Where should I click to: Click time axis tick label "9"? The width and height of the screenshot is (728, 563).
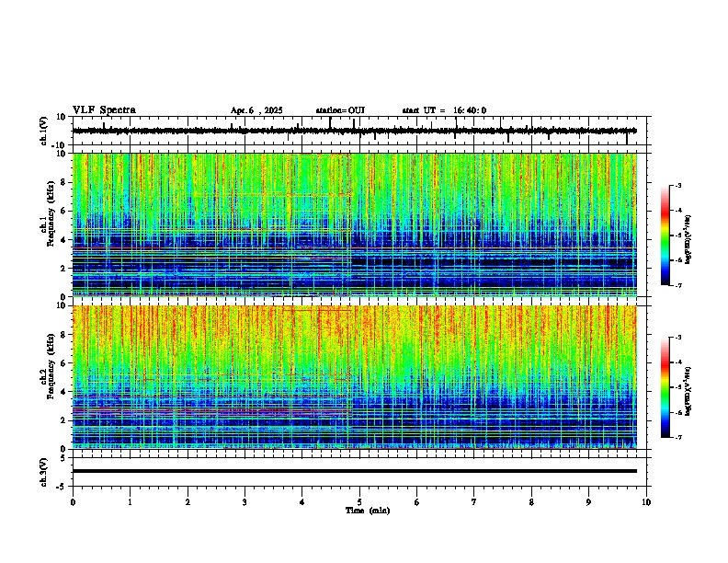588,502
